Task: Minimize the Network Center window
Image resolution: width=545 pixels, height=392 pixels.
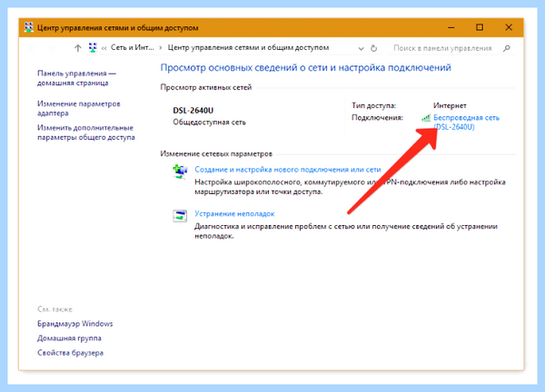Action: pyautogui.click(x=451, y=27)
